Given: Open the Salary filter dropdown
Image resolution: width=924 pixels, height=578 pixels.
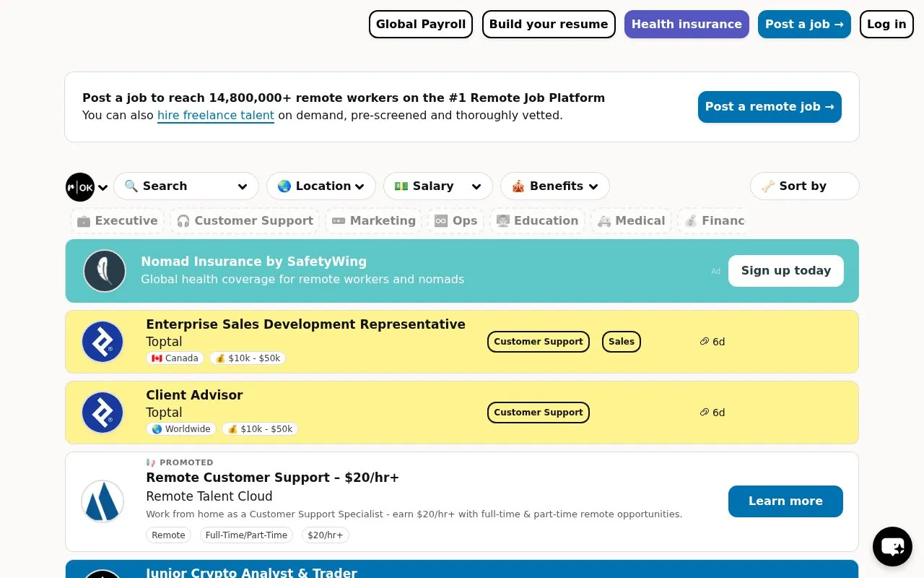Looking at the screenshot, I should pyautogui.click(x=438, y=186).
